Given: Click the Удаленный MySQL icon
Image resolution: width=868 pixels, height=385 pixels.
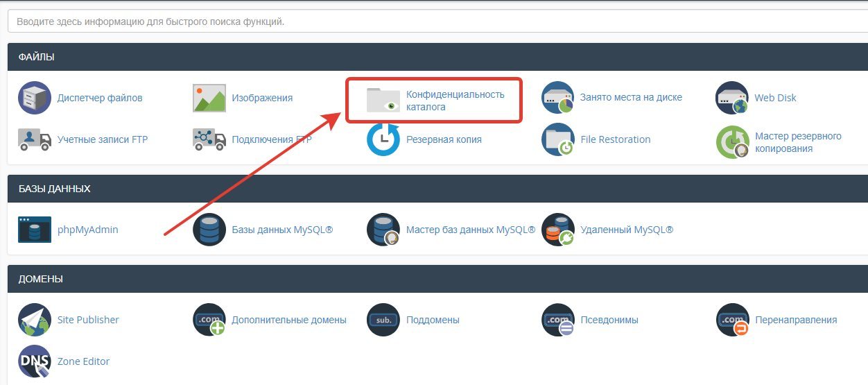Looking at the screenshot, I should click(x=558, y=230).
